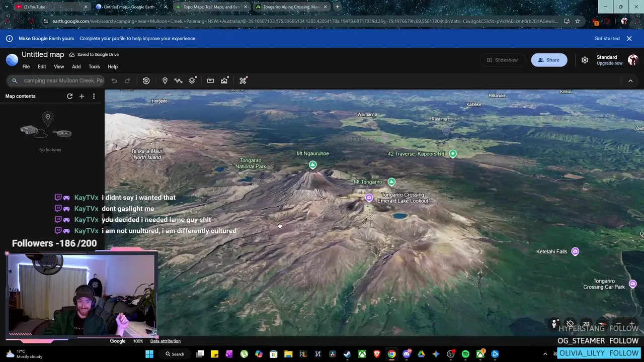
Task: Open the View menu
Action: tap(59, 67)
